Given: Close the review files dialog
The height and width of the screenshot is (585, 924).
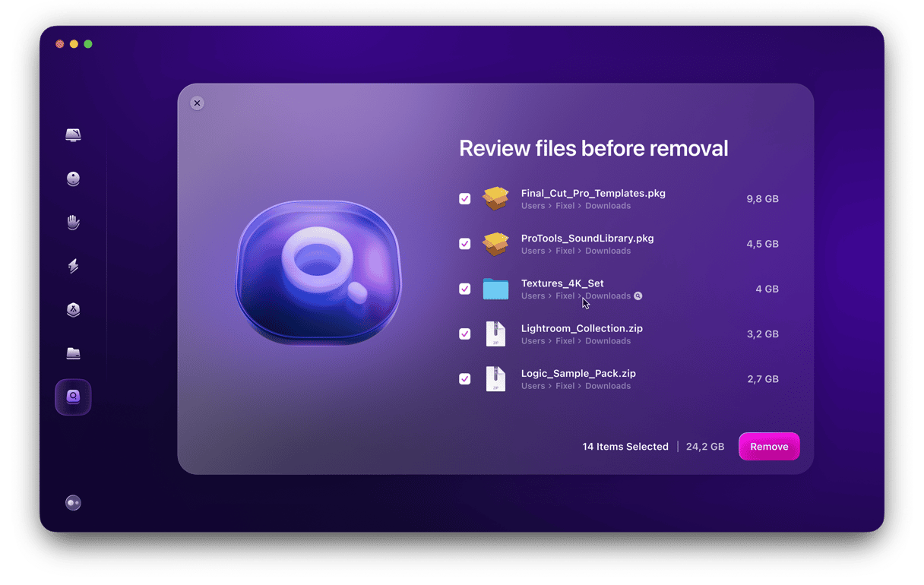Looking at the screenshot, I should [x=197, y=103].
